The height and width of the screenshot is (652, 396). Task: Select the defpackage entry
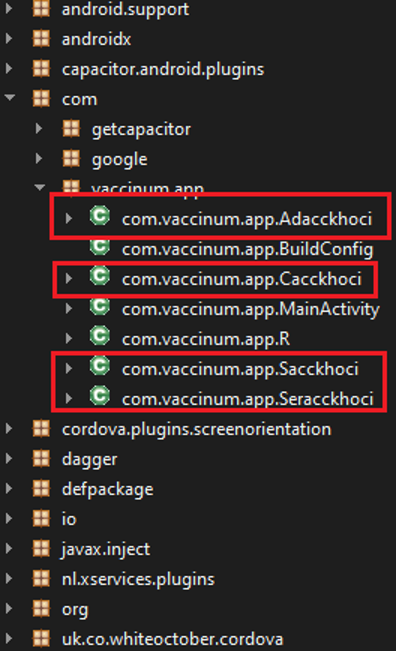coord(107,489)
